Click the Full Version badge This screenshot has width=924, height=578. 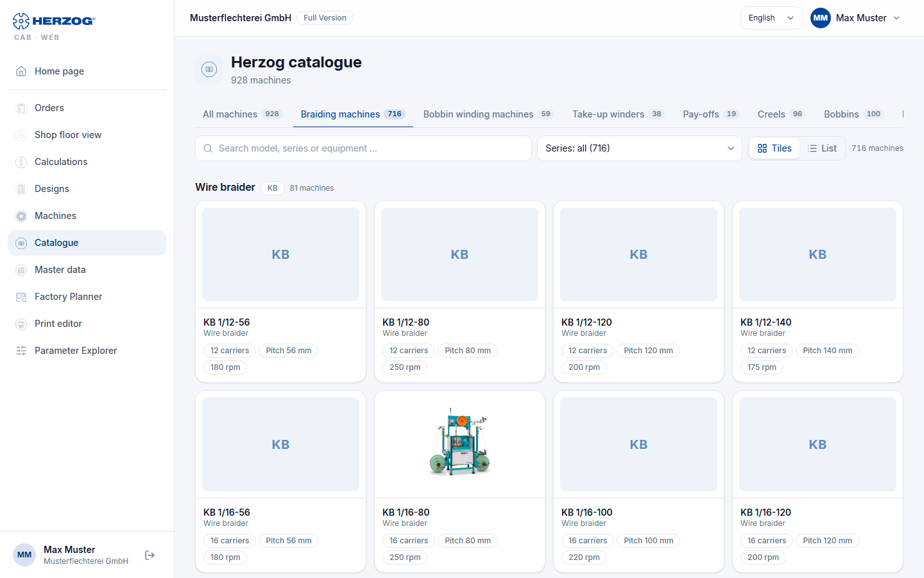pos(325,18)
